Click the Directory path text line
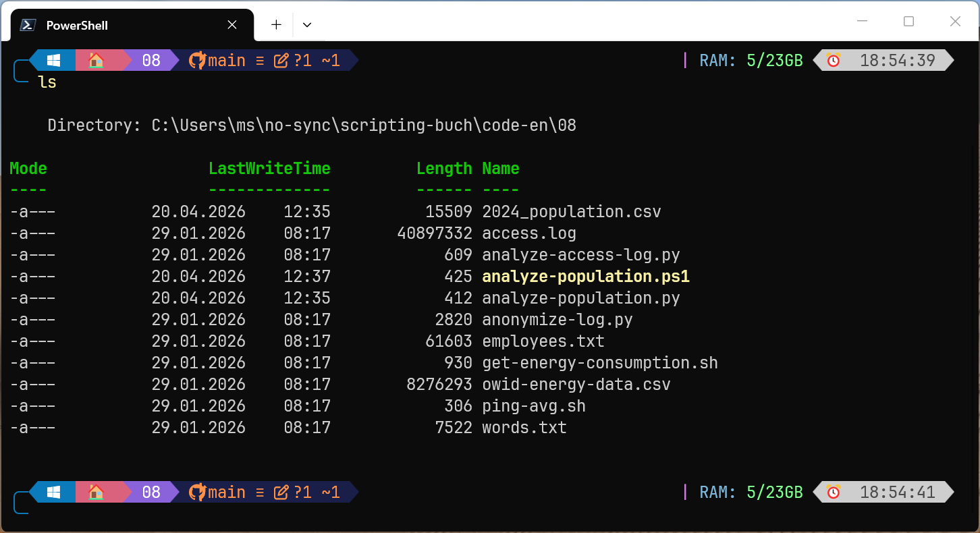 (x=311, y=125)
